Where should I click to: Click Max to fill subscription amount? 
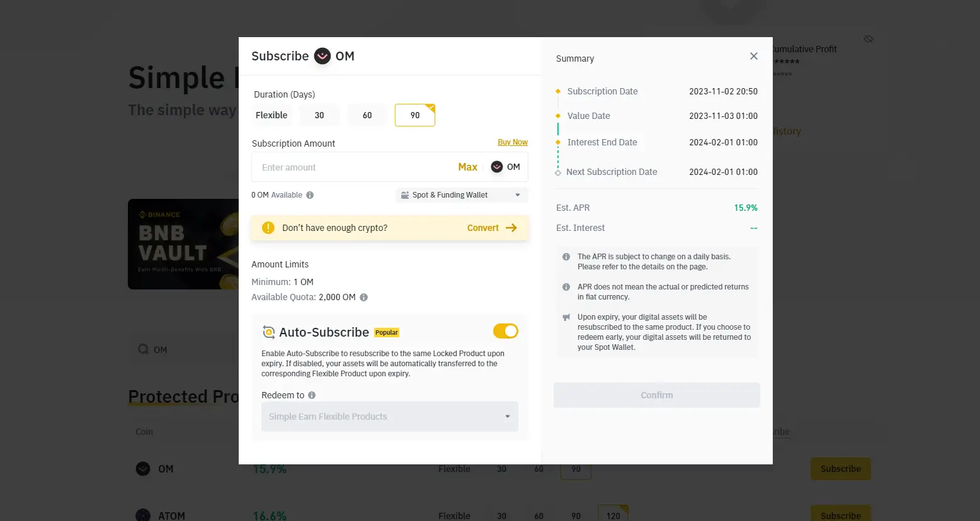467,167
